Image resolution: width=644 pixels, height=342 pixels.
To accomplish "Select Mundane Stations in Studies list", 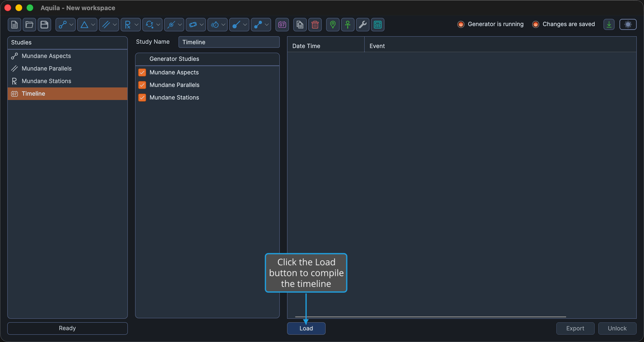I will pos(68,81).
